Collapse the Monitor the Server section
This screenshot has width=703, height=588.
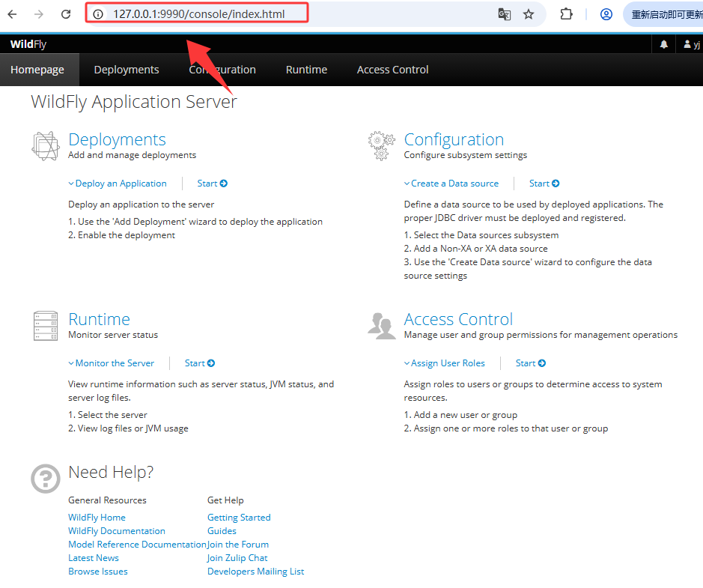coord(112,363)
